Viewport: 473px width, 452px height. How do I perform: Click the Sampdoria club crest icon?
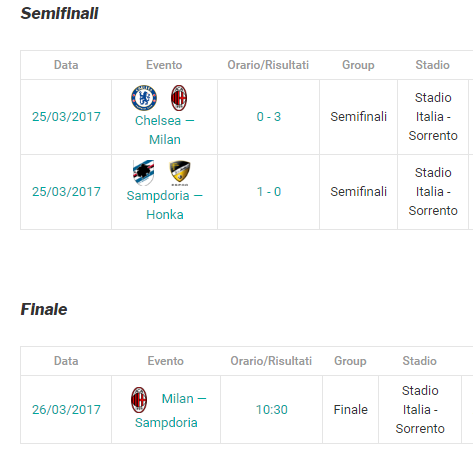click(144, 173)
